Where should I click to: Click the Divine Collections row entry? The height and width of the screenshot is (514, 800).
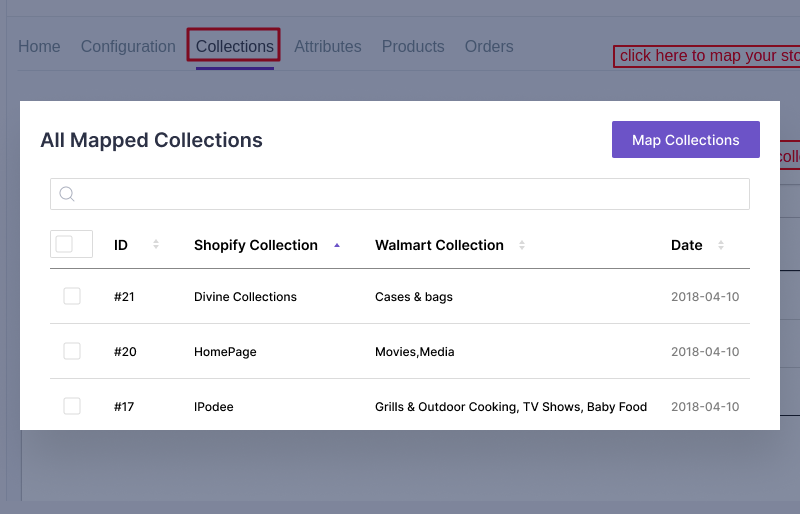coord(245,297)
